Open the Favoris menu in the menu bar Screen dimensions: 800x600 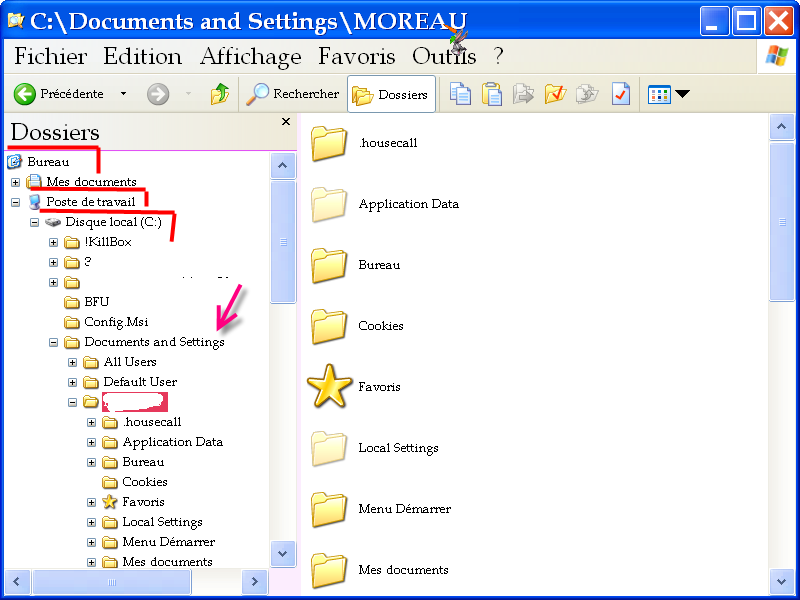[x=356, y=56]
